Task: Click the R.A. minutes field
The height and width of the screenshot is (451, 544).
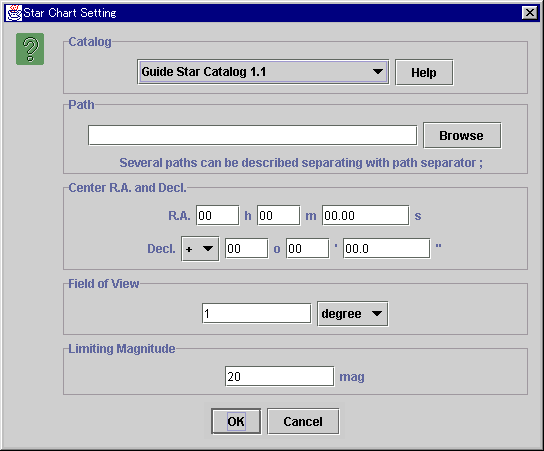Action: tap(279, 215)
